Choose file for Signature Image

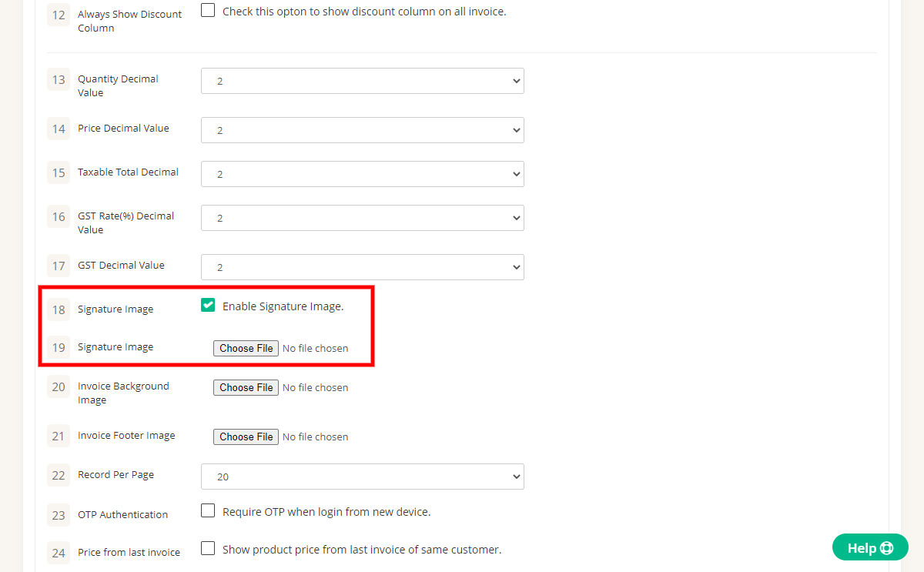tap(246, 348)
